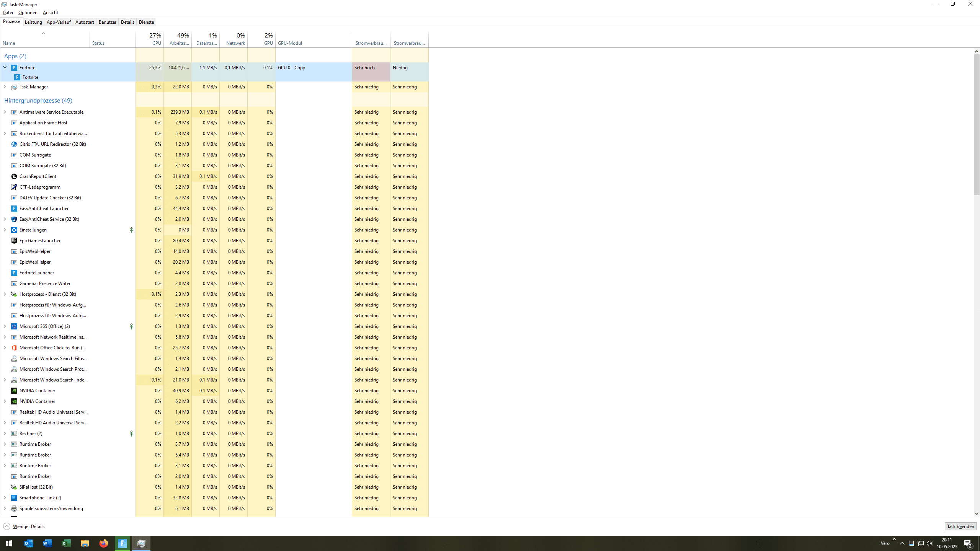Switch to the Leistung tab
The width and height of the screenshot is (980, 551).
33,22
